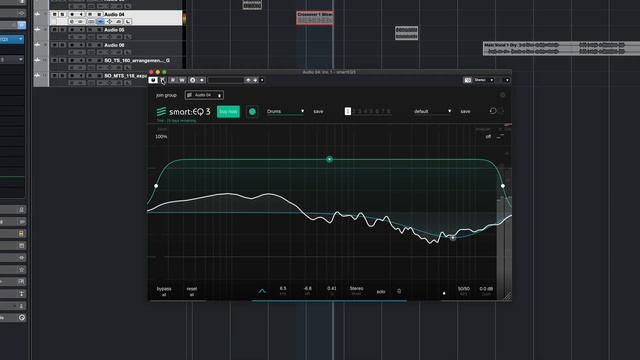Delete the selected filter band with the trash icon

(399, 291)
